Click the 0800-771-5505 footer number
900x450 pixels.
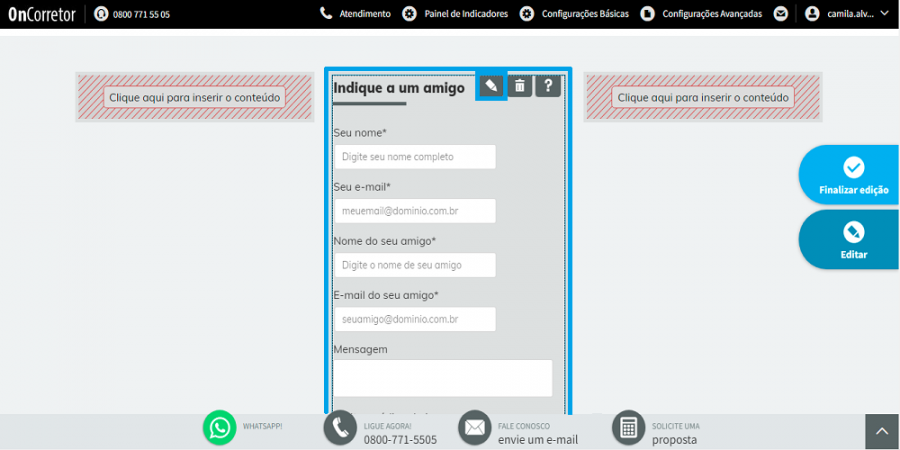pyautogui.click(x=400, y=440)
